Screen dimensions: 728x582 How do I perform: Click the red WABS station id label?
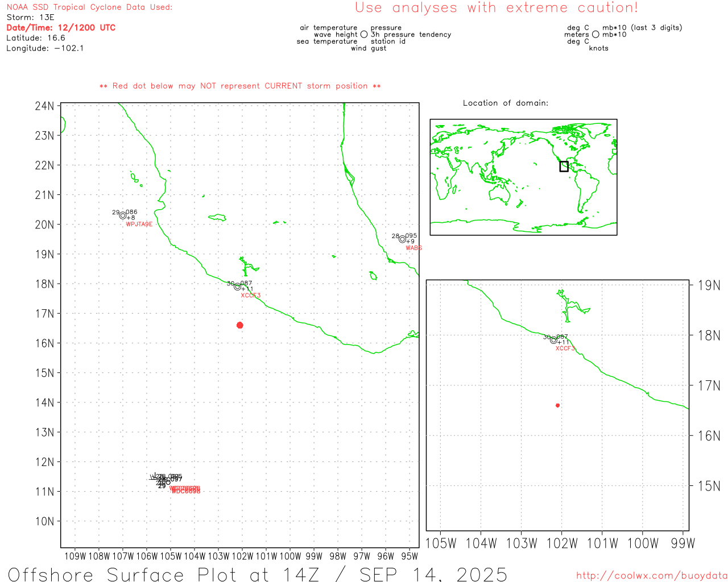pos(413,248)
